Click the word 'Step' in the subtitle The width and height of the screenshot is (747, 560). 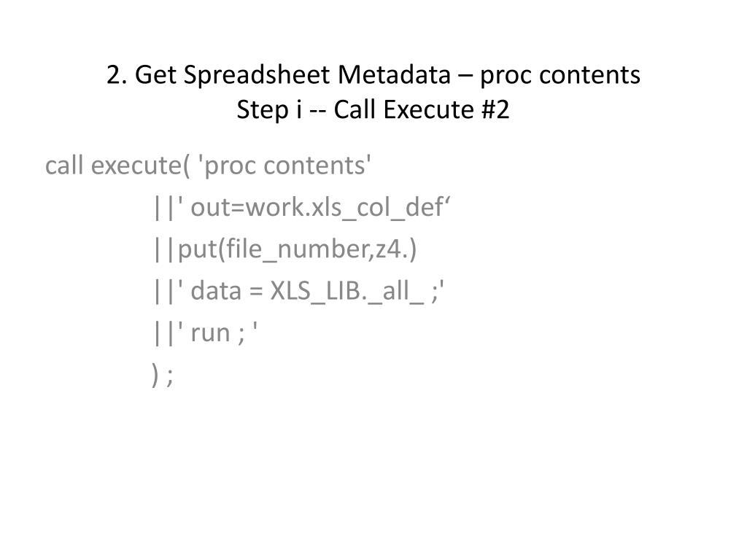pyautogui.click(x=257, y=111)
